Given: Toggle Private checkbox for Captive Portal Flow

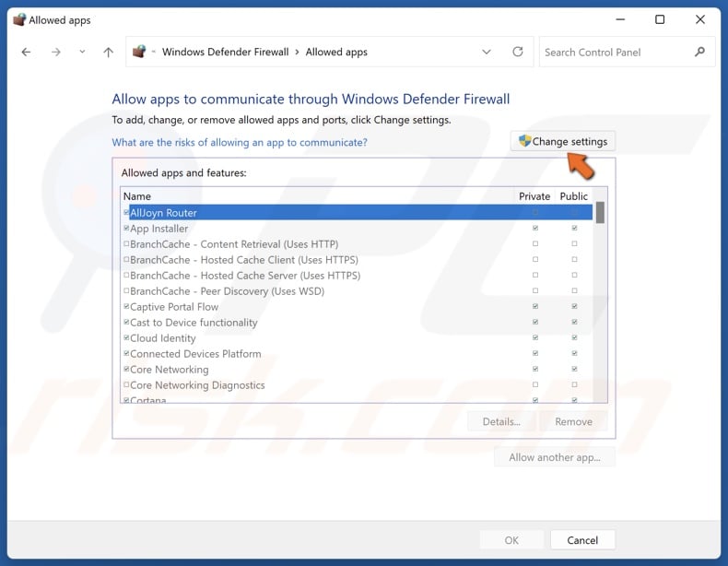Looking at the screenshot, I should click(x=535, y=307).
